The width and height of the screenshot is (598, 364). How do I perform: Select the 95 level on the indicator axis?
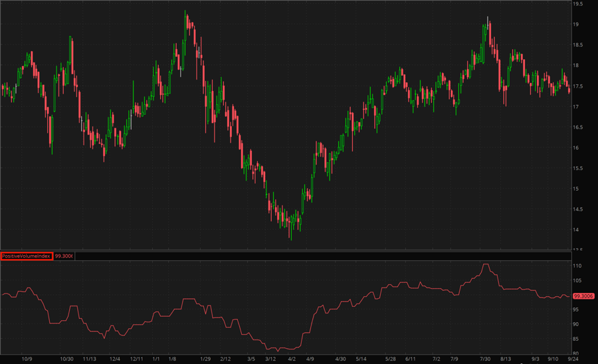577,310
